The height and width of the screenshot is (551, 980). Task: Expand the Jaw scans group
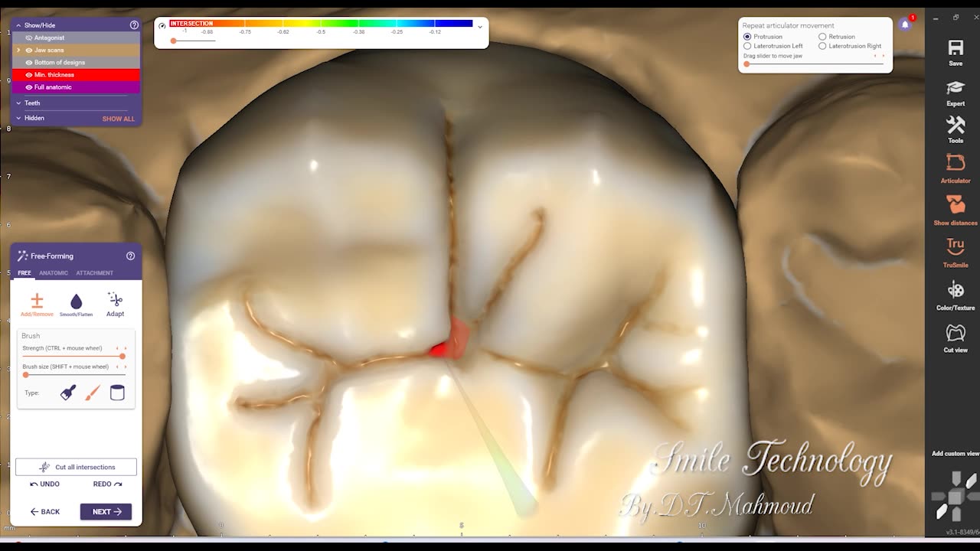click(x=18, y=50)
